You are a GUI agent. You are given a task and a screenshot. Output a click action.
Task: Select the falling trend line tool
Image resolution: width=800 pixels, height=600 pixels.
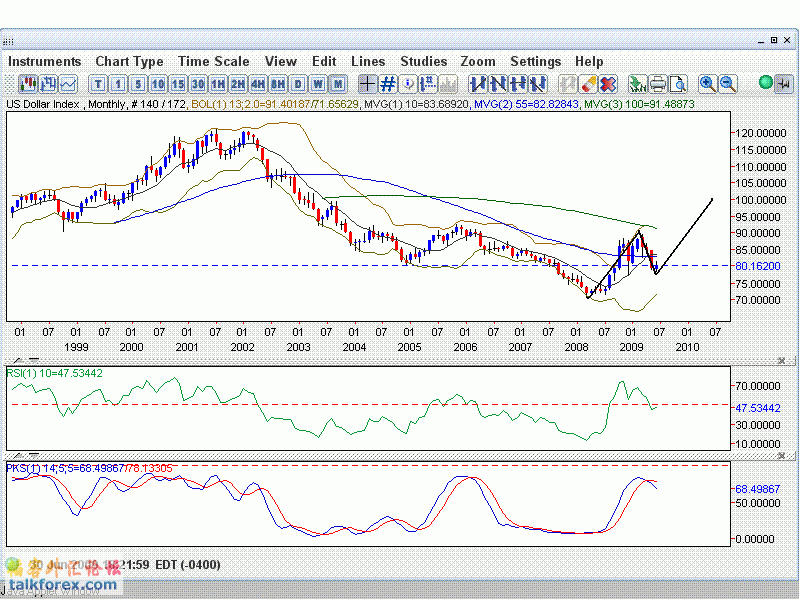click(x=498, y=84)
